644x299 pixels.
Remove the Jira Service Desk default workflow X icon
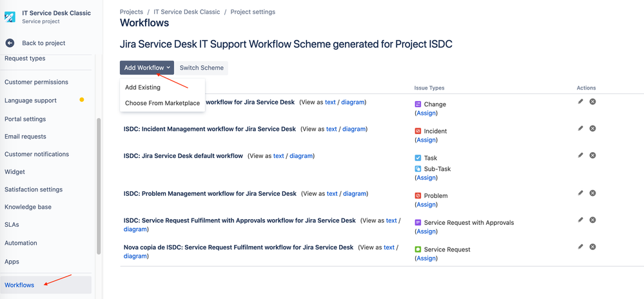pyautogui.click(x=592, y=155)
